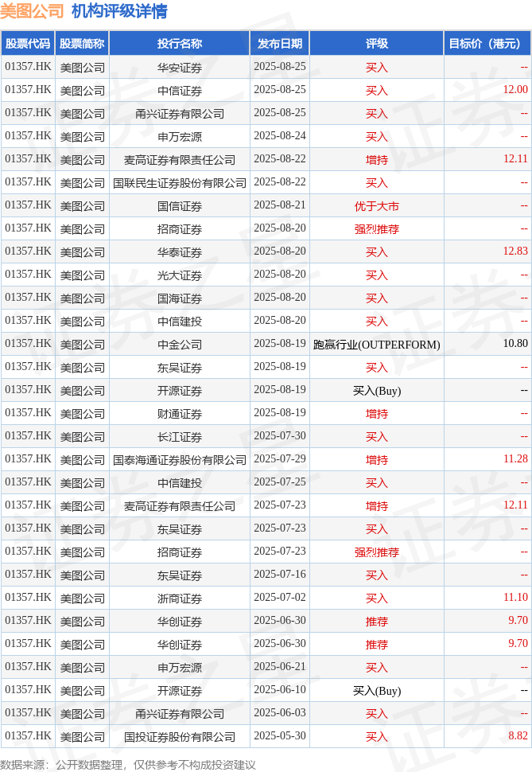
Task: Click the date 2025-06-03
Action: (x=280, y=713)
